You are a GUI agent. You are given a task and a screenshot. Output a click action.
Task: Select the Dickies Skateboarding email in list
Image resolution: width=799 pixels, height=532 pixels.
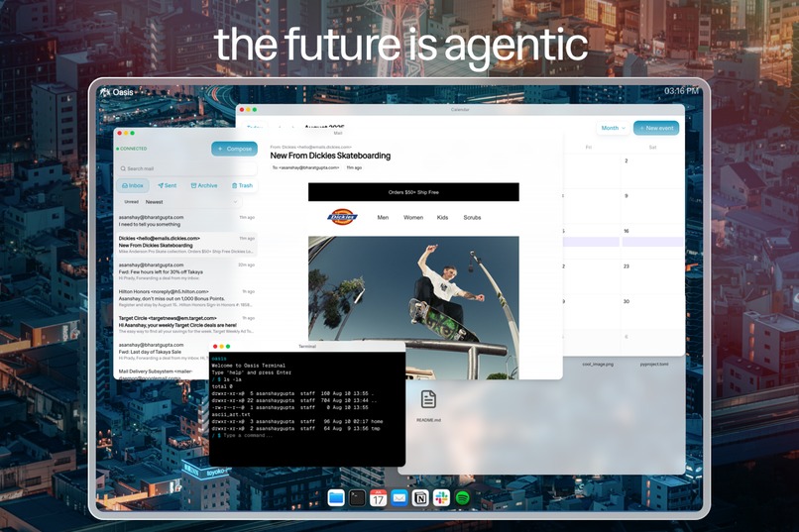(186, 245)
